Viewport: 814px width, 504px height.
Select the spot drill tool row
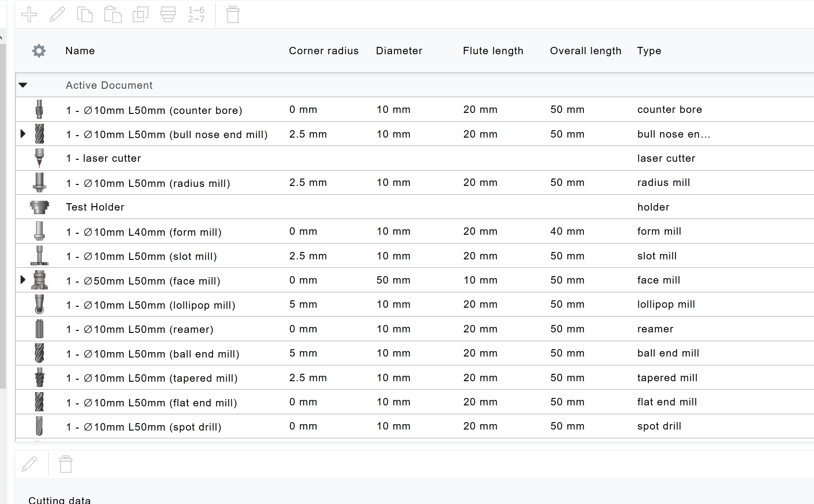(x=144, y=426)
